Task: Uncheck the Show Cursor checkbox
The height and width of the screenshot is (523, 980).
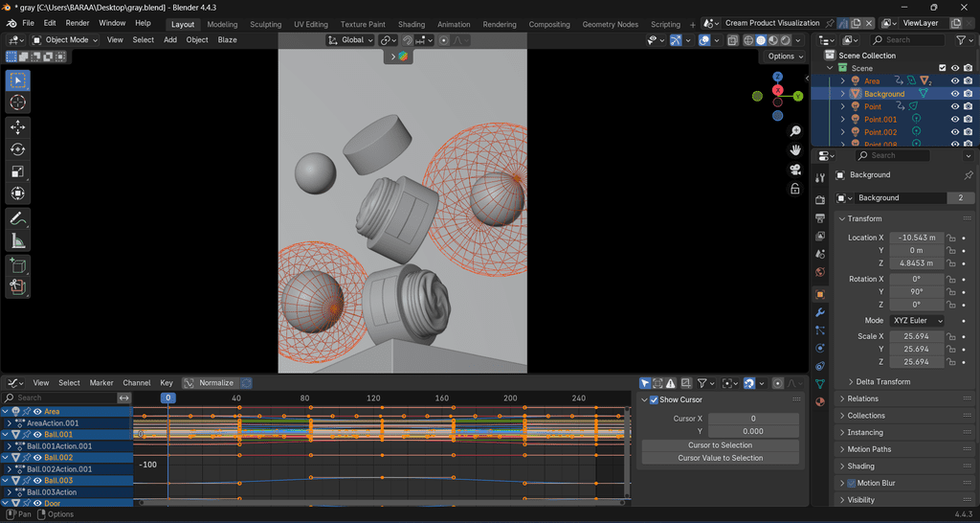Action: [653, 399]
